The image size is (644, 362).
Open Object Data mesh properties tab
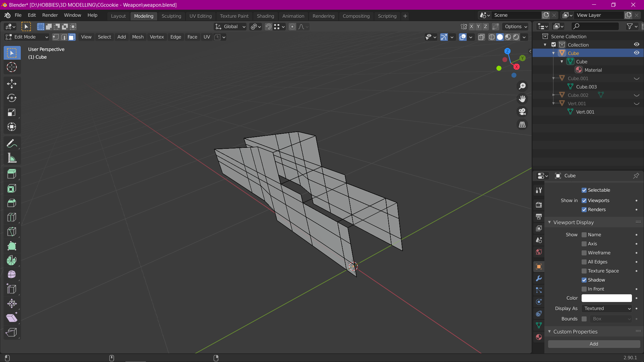[539, 325]
